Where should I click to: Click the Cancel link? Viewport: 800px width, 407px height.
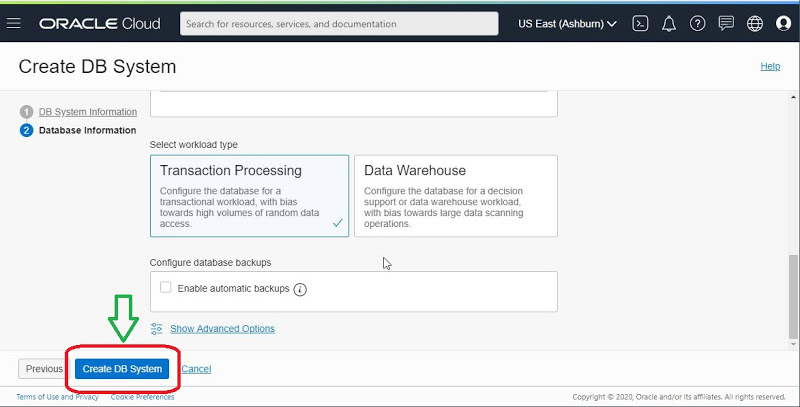coord(196,369)
